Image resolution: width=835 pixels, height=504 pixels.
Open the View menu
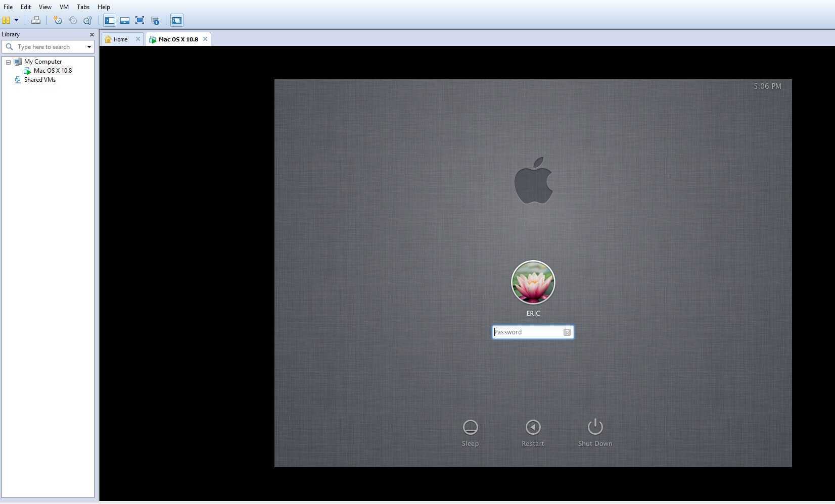coord(45,7)
